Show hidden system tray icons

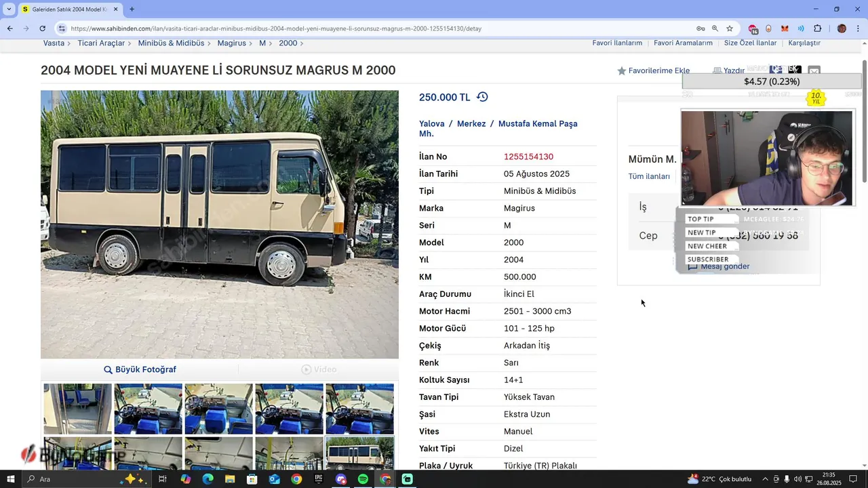click(766, 479)
